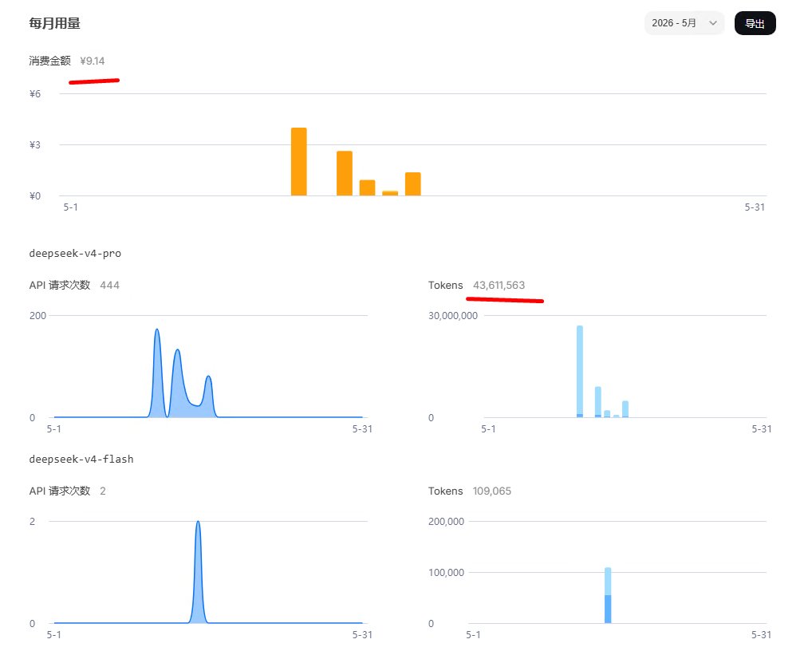Click the spike in v4-flash API requests chart
The image size is (812, 655).
click(x=198, y=572)
